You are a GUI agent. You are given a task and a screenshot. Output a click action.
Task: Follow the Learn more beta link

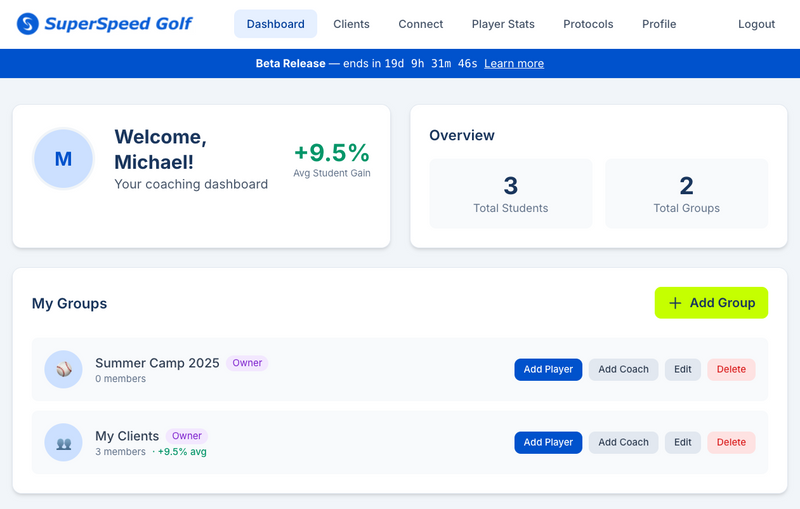point(514,63)
